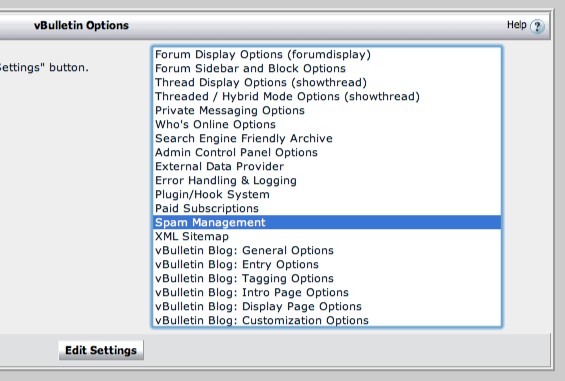Select Forum Sidebar and Block Options
Screen dimensions: 565x381
(327, 68)
